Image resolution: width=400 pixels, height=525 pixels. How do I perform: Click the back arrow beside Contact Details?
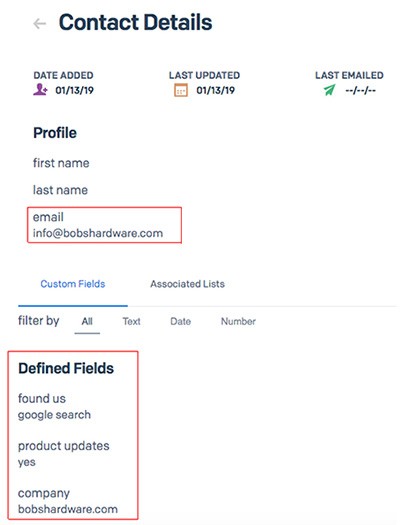tap(40, 23)
